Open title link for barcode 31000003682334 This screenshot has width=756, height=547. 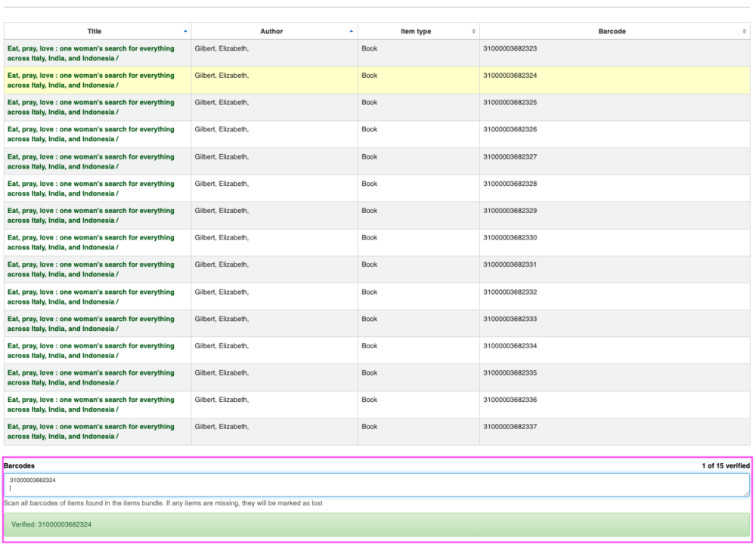point(91,351)
